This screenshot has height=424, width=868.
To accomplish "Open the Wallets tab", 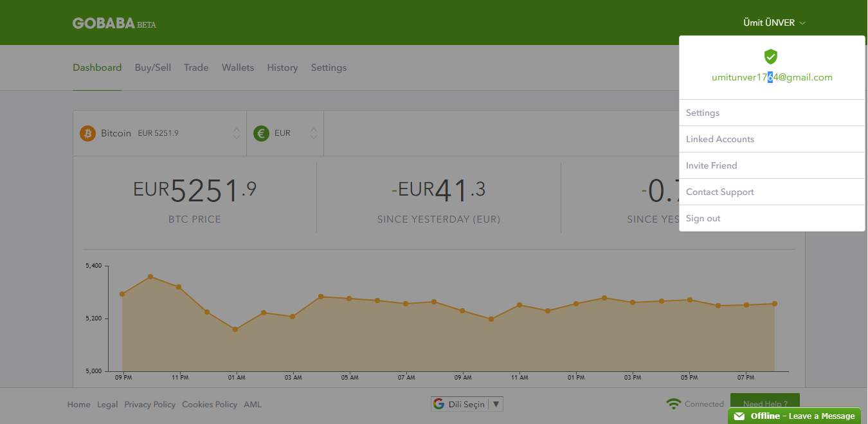I will [238, 68].
